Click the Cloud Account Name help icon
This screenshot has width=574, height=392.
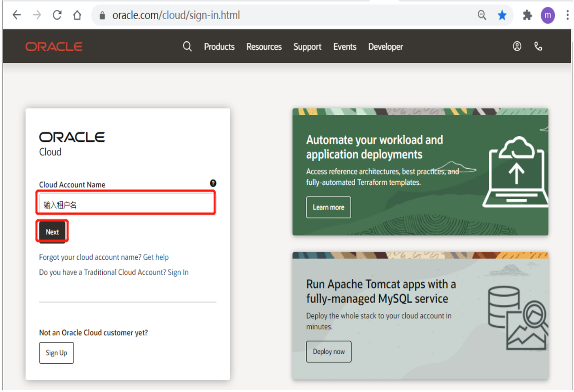(213, 183)
